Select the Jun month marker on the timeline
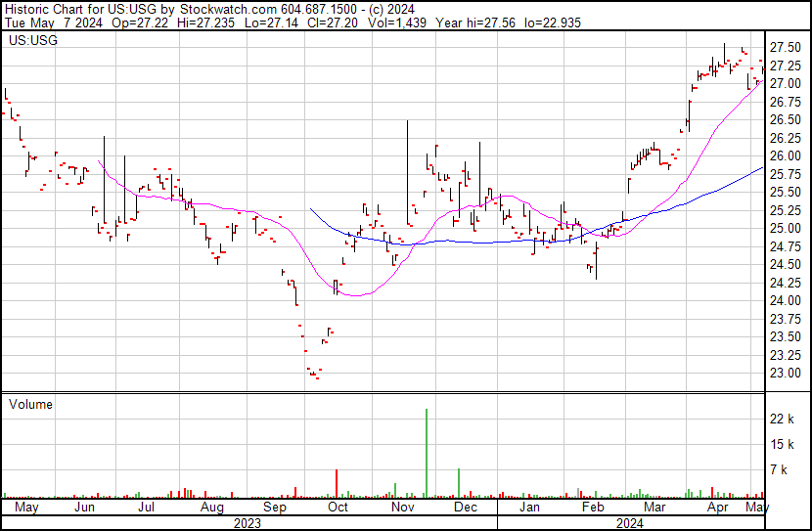Screen dimensions: 812x531 click(x=84, y=509)
